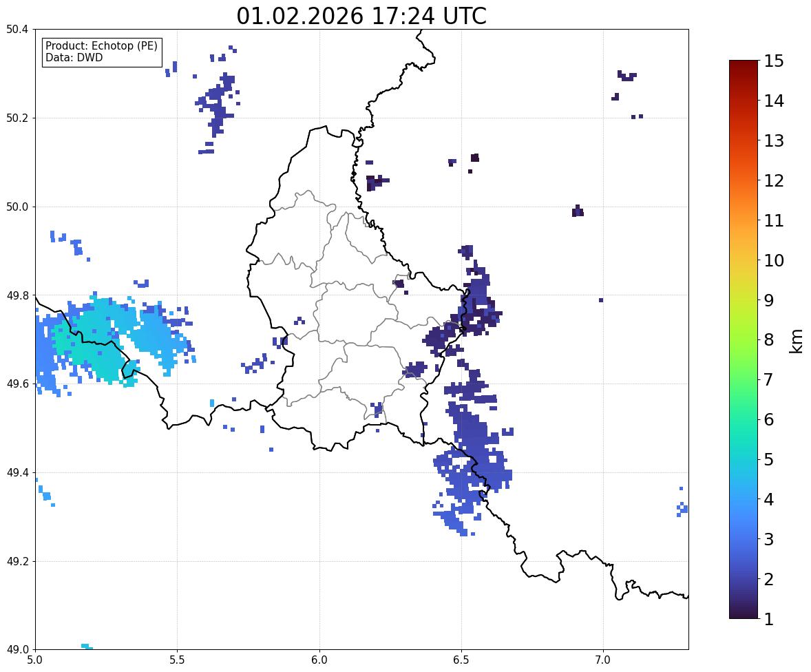Click the colorbar tick label 9
The image size is (811, 672).
769,300
